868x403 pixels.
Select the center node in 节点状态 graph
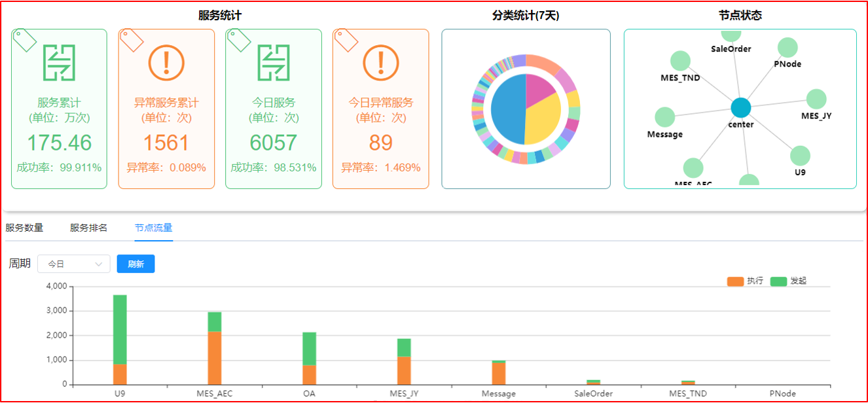coord(740,107)
